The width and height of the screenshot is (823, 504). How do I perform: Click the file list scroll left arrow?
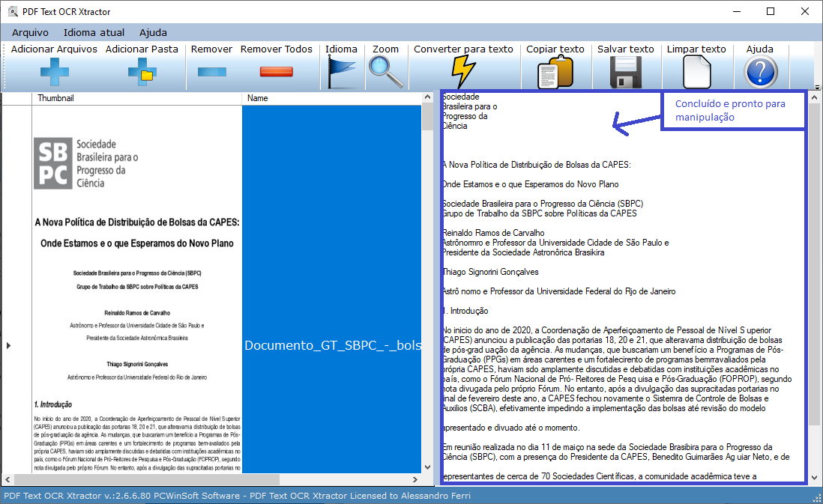click(7, 479)
